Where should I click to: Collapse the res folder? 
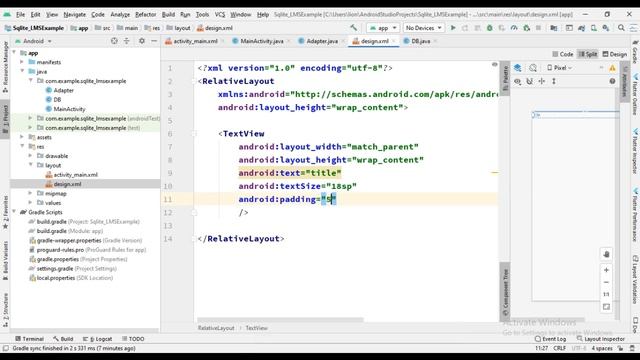tap(22, 147)
